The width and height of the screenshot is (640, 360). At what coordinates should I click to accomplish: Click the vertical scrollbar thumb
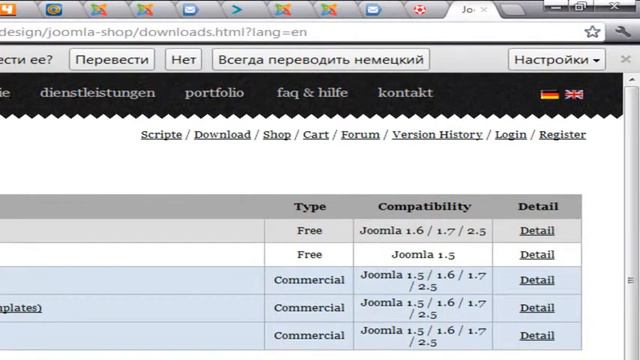click(x=631, y=280)
